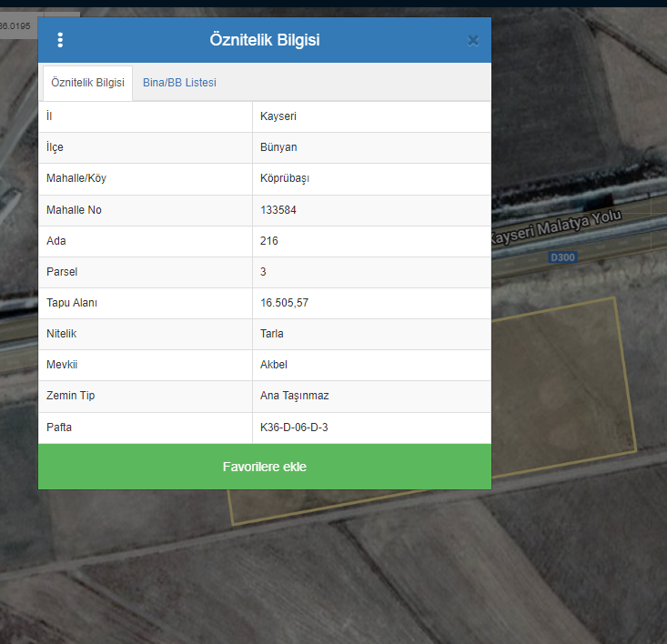
Task: Click the İl row label
Action: (x=49, y=116)
